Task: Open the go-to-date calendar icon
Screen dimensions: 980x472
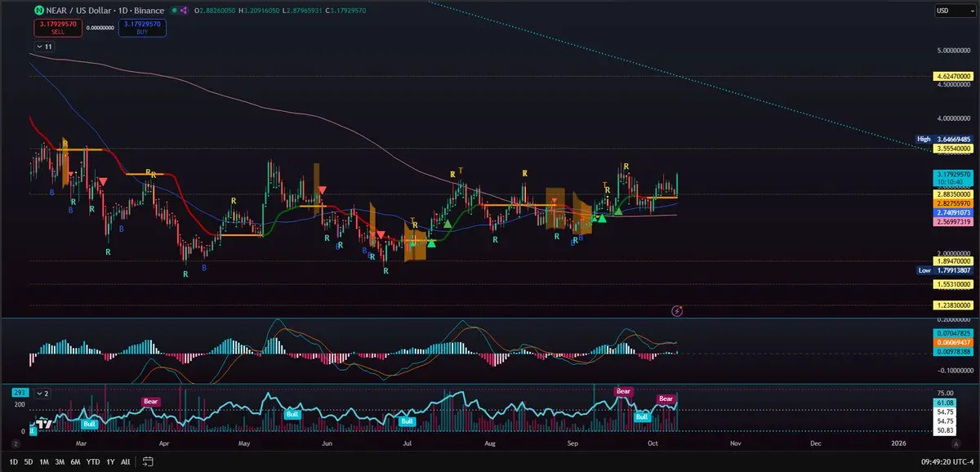Action: point(147,461)
